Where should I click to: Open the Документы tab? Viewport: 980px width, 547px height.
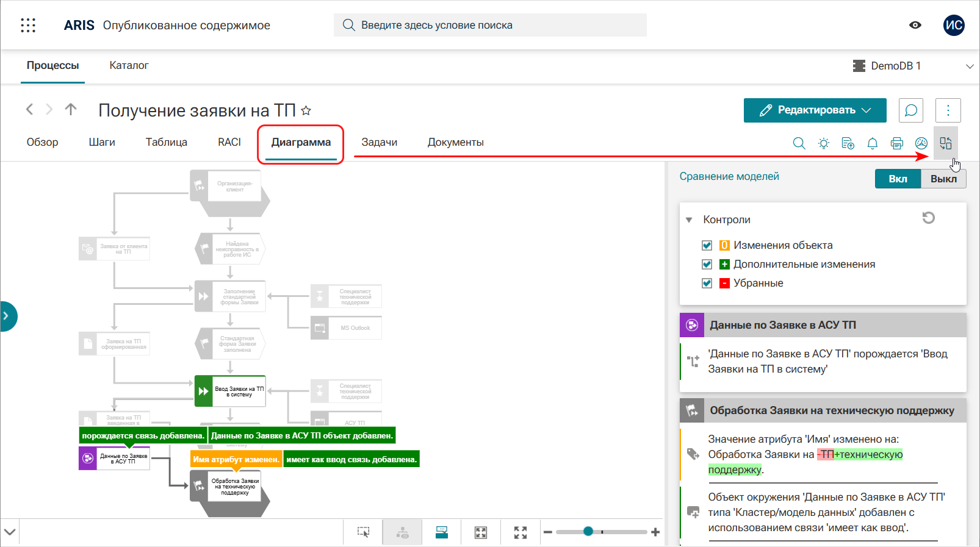(455, 142)
